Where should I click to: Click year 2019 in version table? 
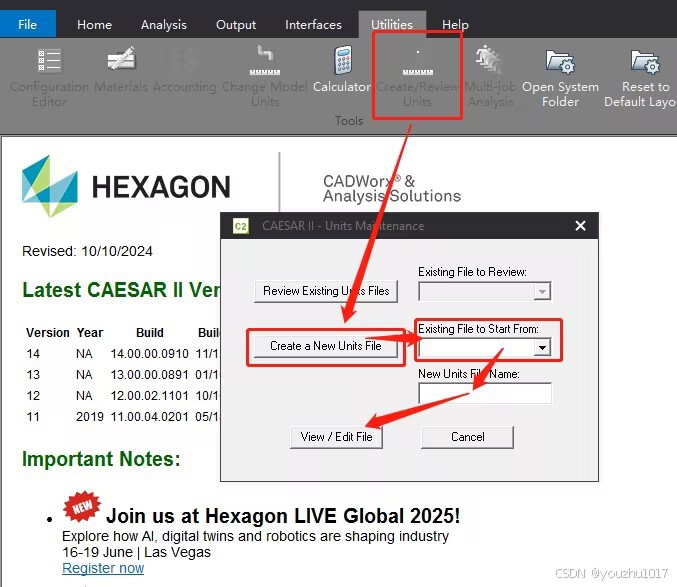[90, 417]
